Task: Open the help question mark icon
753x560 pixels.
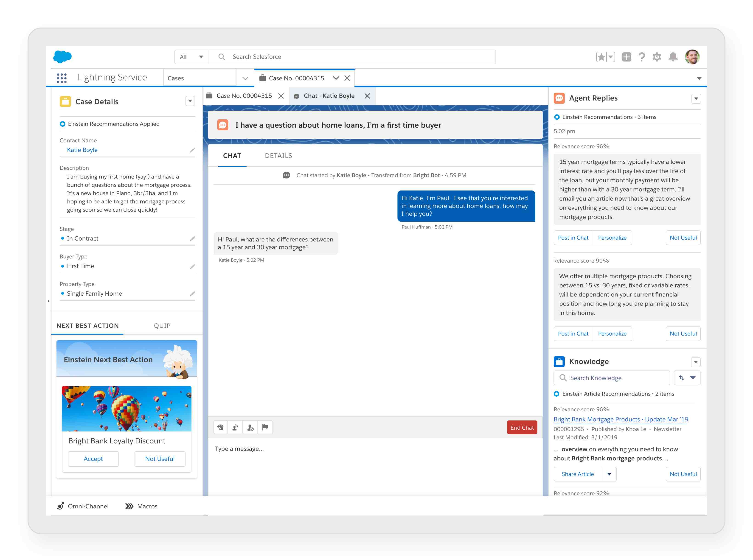Action: point(641,57)
